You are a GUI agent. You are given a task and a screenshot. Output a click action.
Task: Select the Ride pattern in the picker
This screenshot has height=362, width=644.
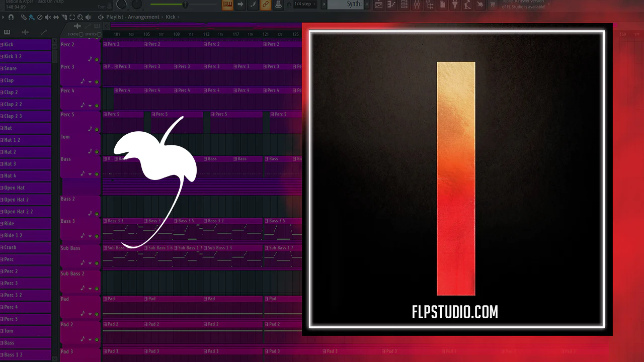point(26,223)
